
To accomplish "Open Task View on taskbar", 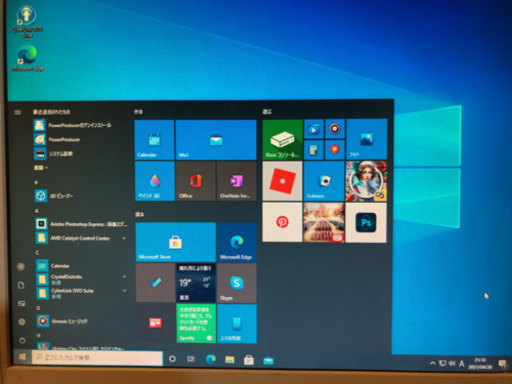I will (191, 359).
